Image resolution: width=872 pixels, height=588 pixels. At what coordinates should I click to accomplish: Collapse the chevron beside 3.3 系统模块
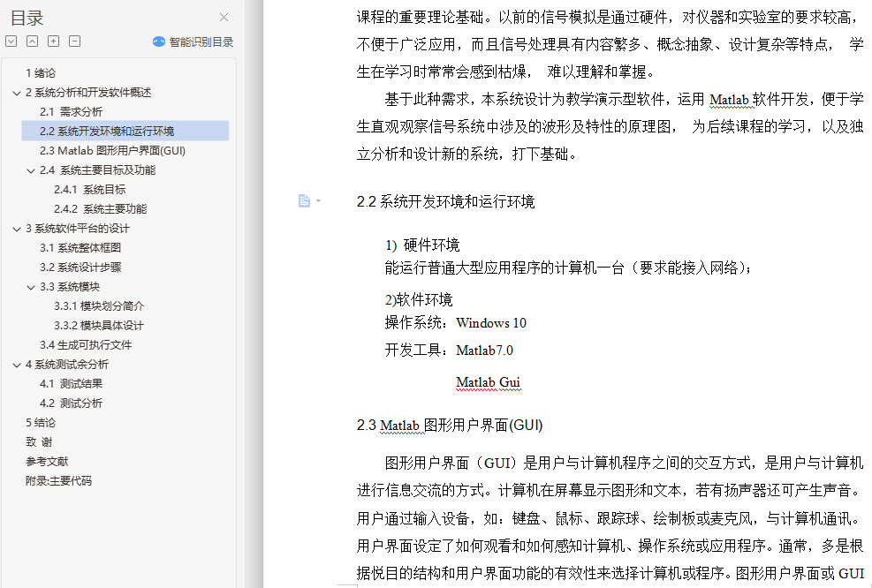pos(31,287)
